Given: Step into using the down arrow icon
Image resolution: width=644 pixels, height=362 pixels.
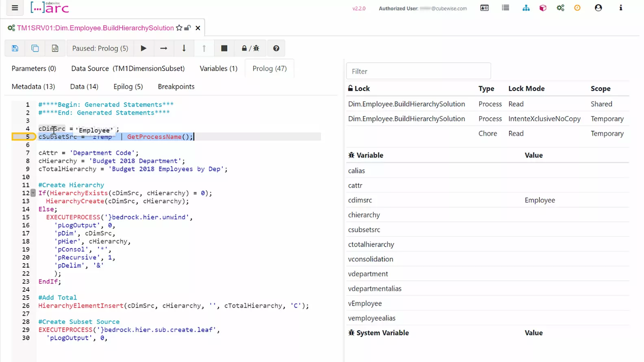Looking at the screenshot, I should pyautogui.click(x=184, y=48).
